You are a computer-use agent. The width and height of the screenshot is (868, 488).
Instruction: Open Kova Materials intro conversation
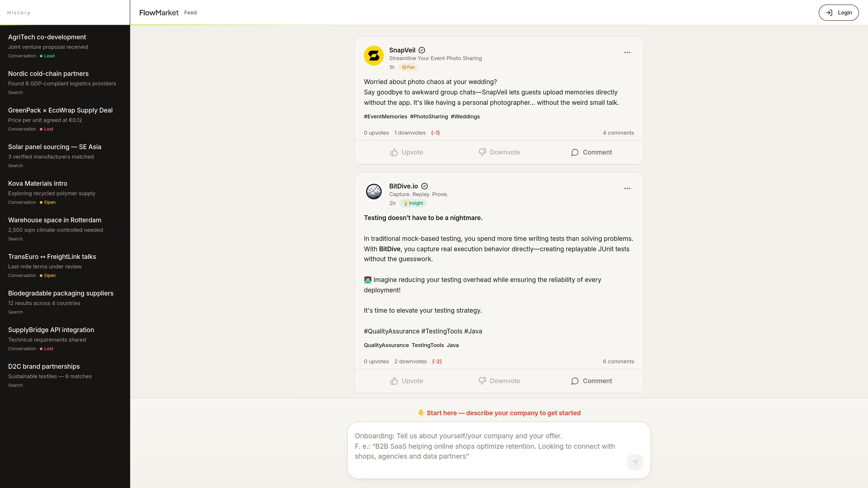[x=65, y=192]
